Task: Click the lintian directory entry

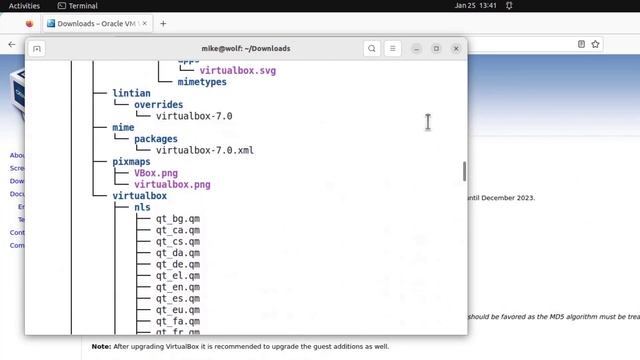Action: [131, 93]
